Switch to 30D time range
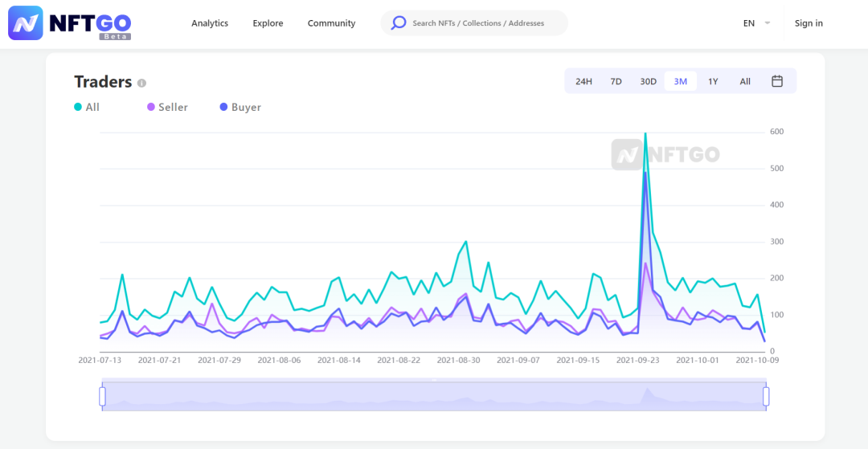The width and height of the screenshot is (868, 449). click(x=648, y=81)
